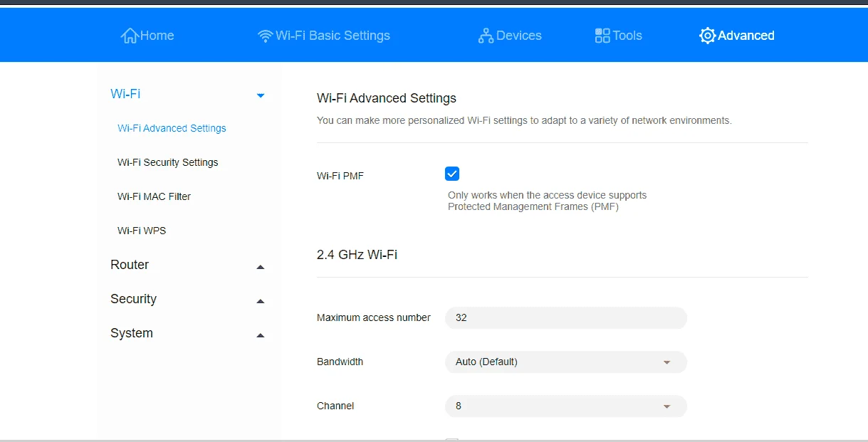This screenshot has height=442, width=868.
Task: Open Wi-Fi Security Settings in sidebar
Action: click(168, 162)
